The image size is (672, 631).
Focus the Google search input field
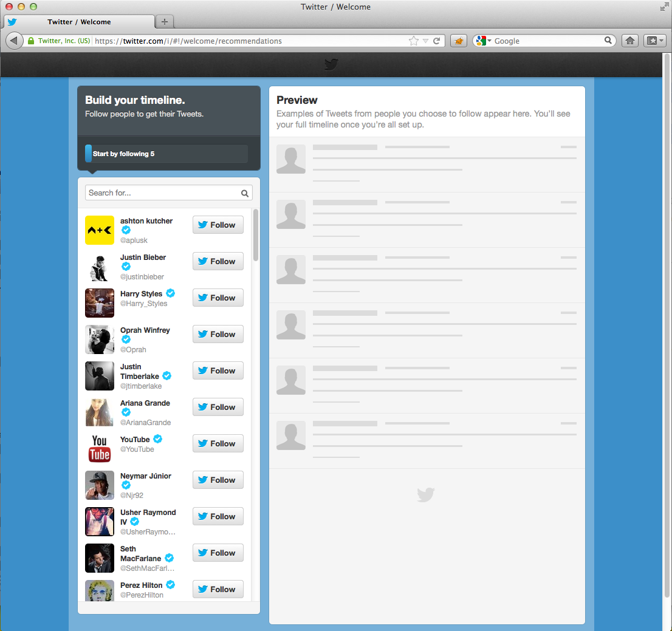pos(547,41)
